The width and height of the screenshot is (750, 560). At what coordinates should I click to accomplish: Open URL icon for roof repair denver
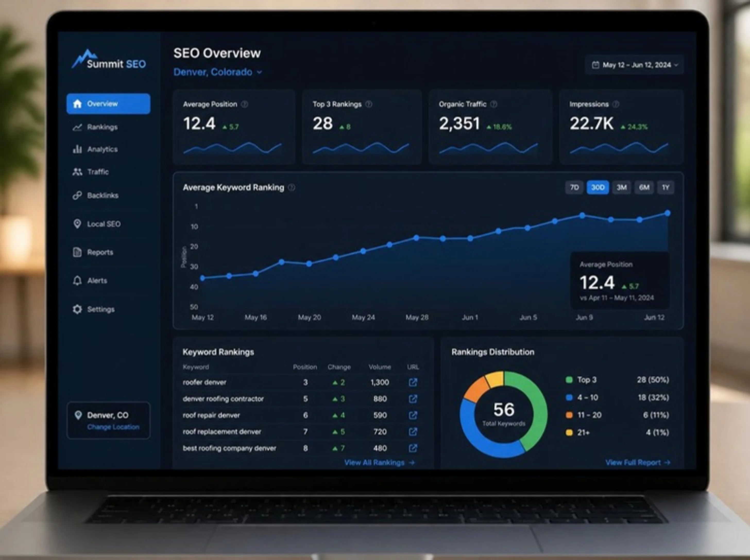(413, 415)
